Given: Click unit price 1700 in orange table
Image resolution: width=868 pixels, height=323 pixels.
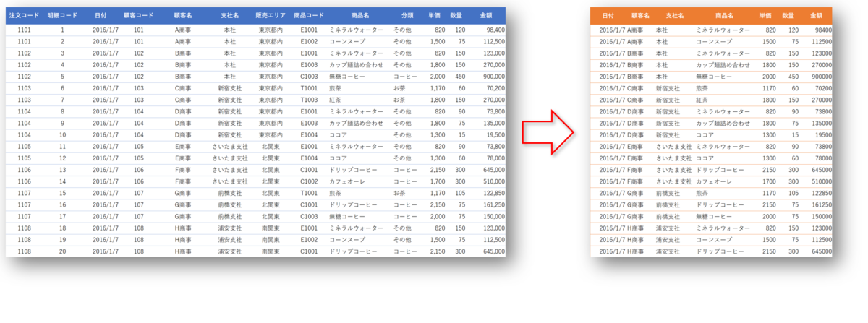Looking at the screenshot, I should (x=769, y=181).
